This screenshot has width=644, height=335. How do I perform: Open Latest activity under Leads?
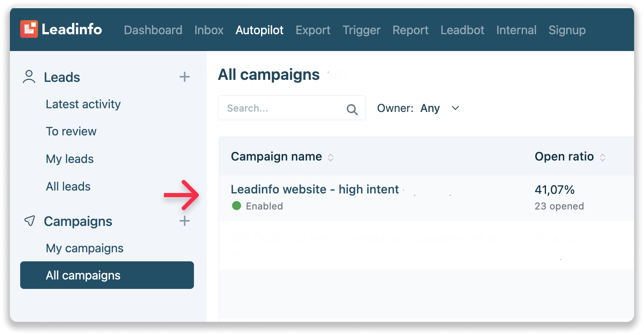pos(83,104)
